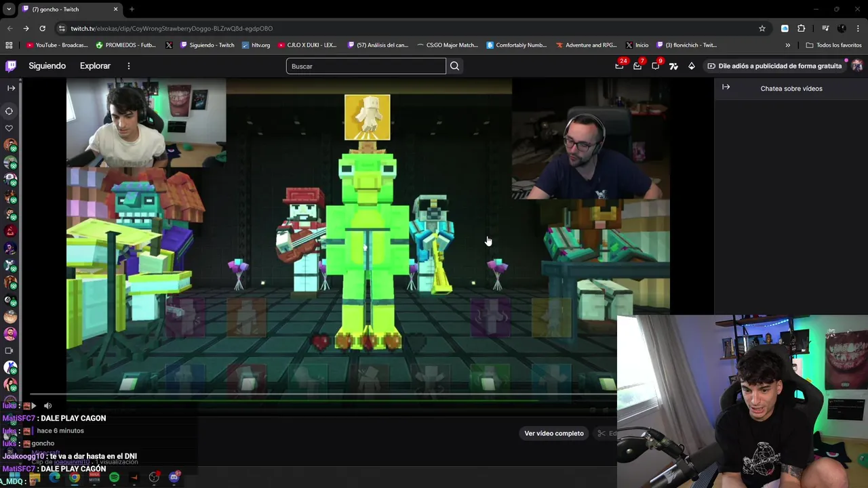Open the Chrome profile avatar
This screenshot has height=488, width=868.
842,28
